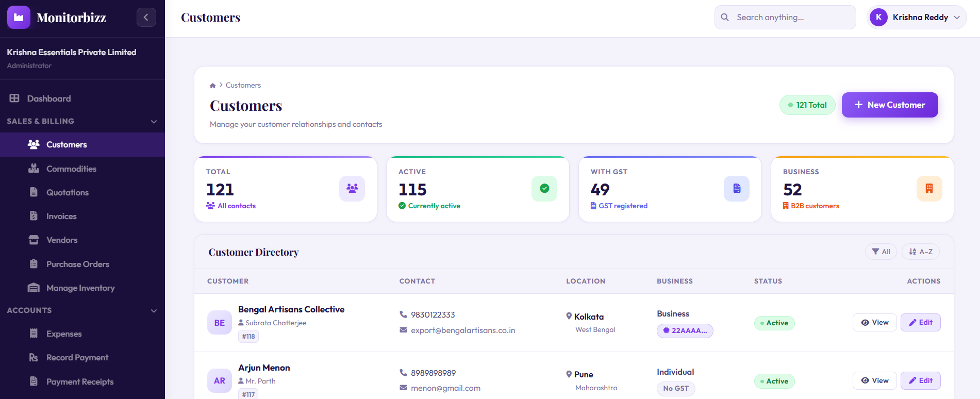This screenshot has width=980, height=399.
Task: Click the K user avatar
Action: [x=878, y=18]
